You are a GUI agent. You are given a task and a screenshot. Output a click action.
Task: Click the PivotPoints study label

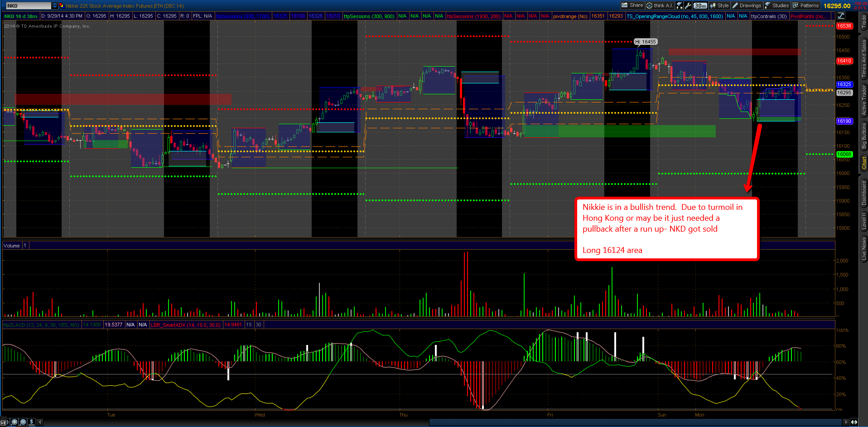point(810,16)
